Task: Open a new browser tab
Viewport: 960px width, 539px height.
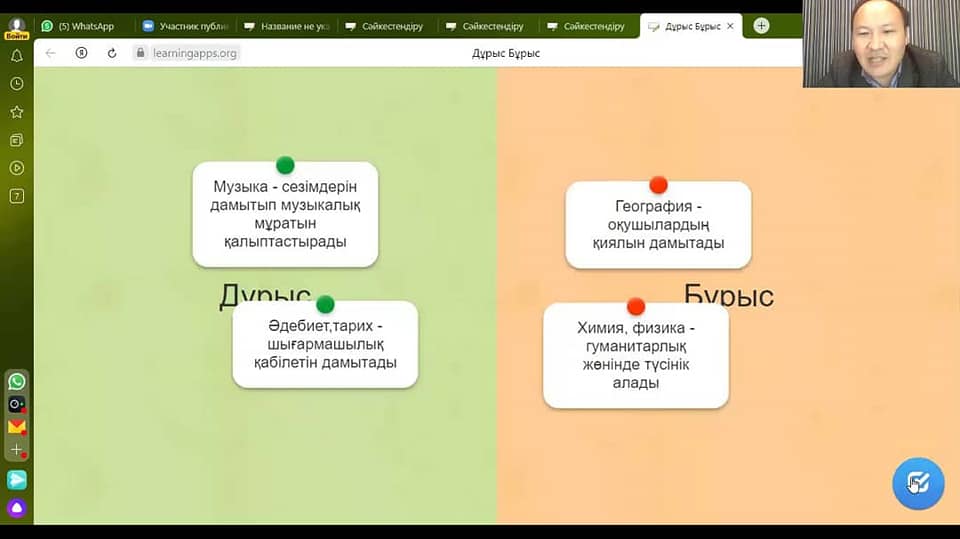Action: [761, 26]
